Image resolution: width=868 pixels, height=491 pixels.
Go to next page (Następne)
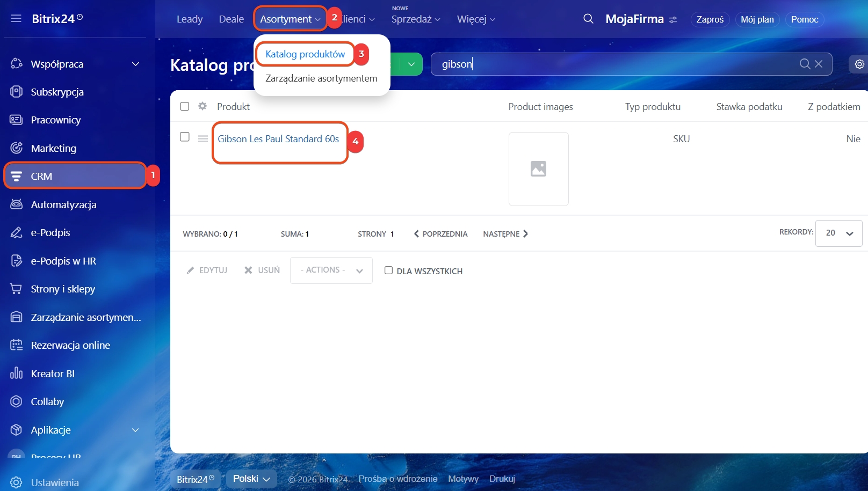point(505,234)
